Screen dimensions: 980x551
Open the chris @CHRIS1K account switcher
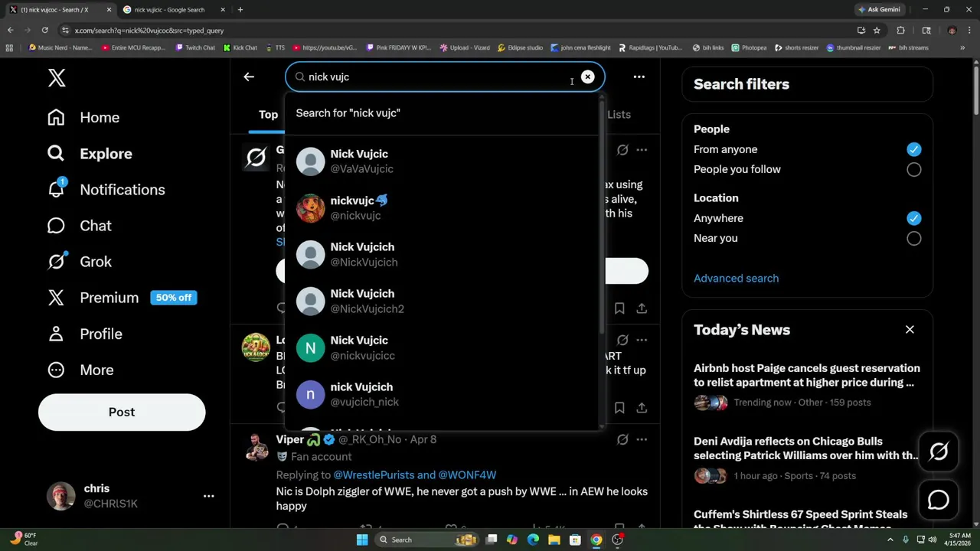click(x=130, y=496)
